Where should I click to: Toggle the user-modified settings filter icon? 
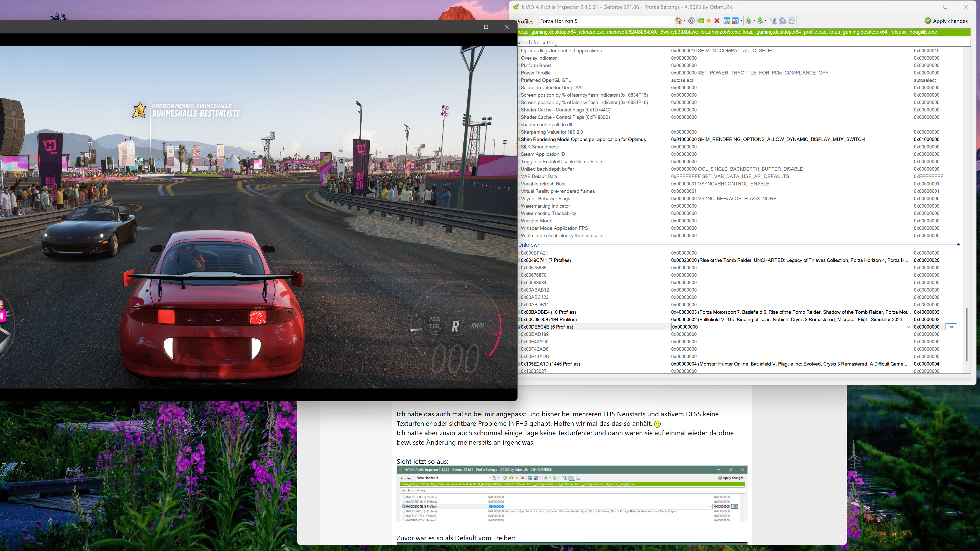tap(773, 21)
